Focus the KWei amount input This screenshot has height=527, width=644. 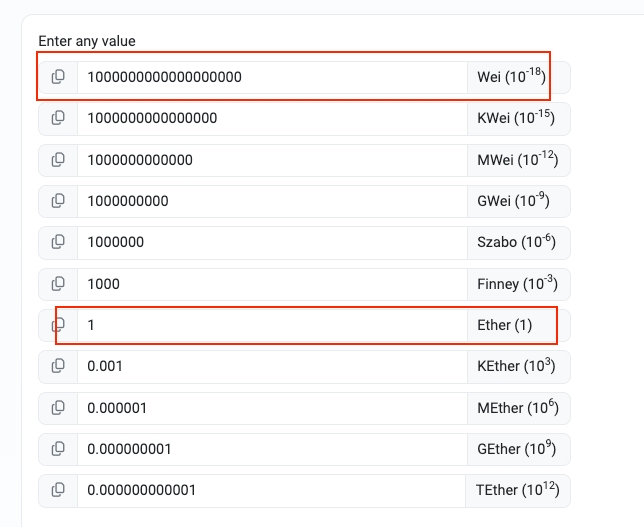coord(272,118)
